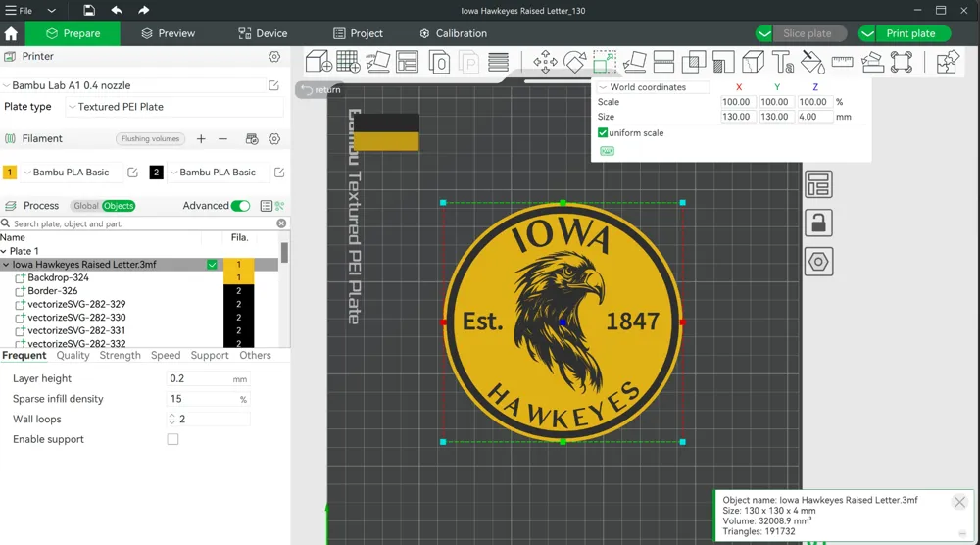
Task: Select the Rotate tool
Action: [575, 63]
